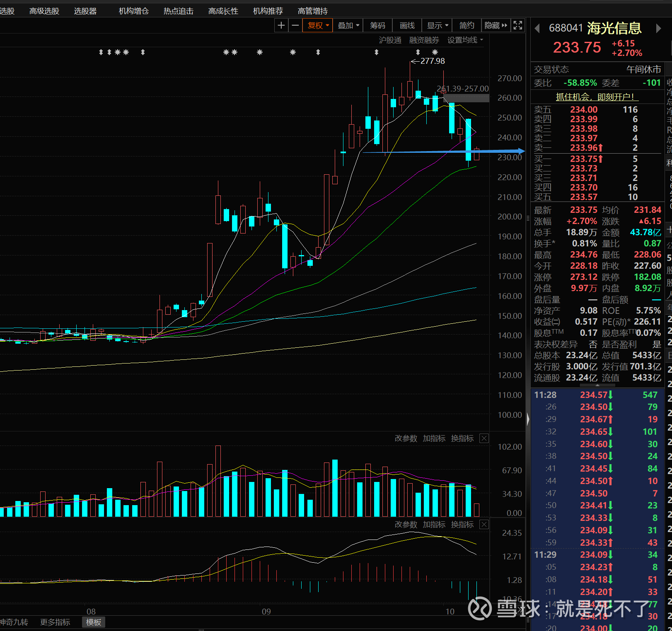672x631 pixels.
Task: Select the 高管增持 menu item
Action: pos(313,11)
